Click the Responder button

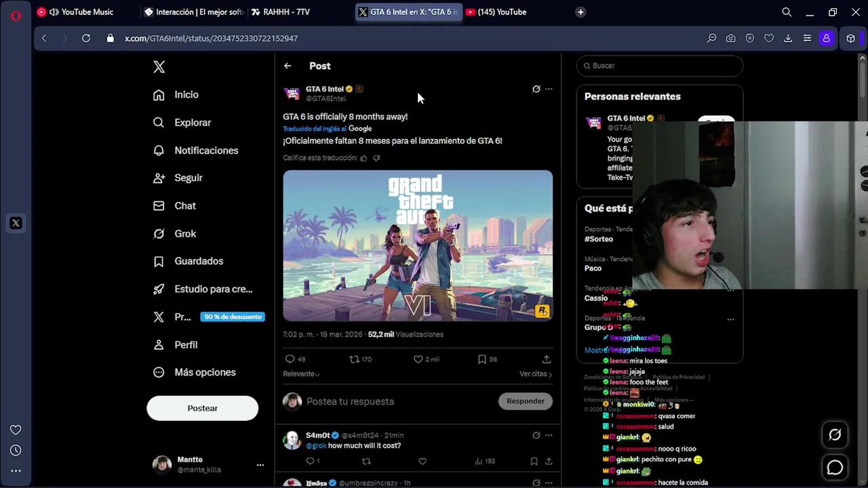pyautogui.click(x=526, y=401)
